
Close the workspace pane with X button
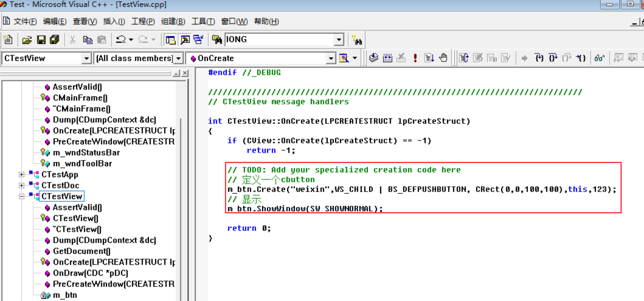pos(185,73)
